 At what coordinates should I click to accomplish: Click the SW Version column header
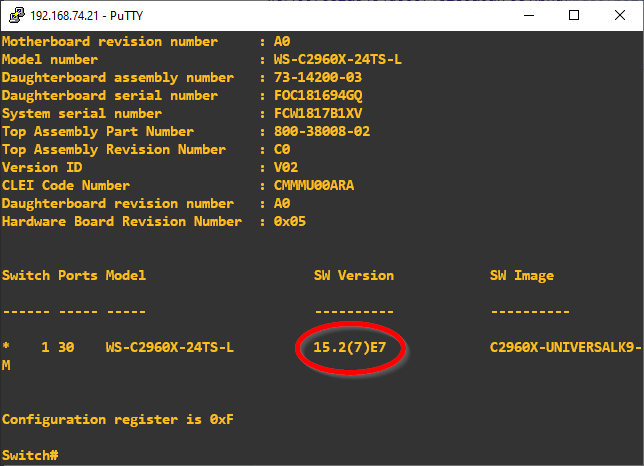point(354,275)
